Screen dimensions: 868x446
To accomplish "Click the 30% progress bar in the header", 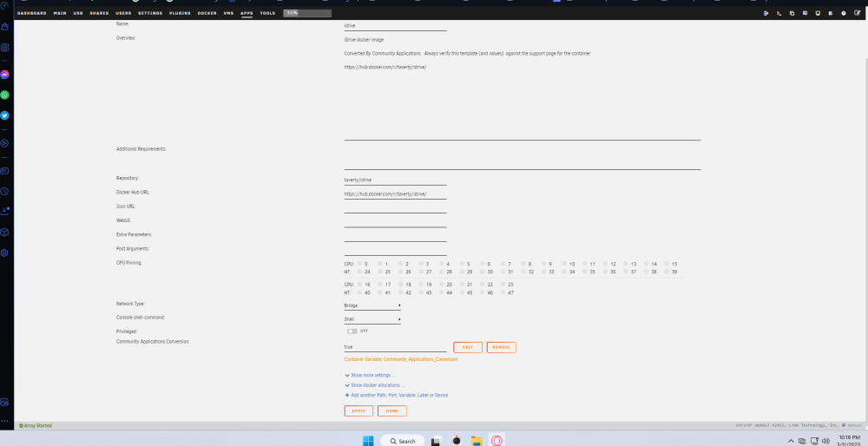I will point(307,13).
